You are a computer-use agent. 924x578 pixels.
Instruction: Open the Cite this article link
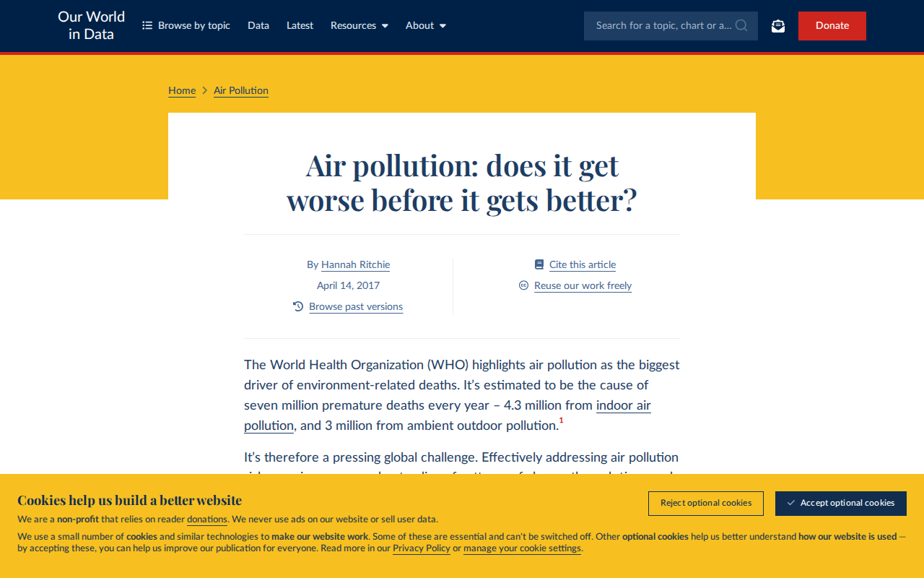(583, 264)
